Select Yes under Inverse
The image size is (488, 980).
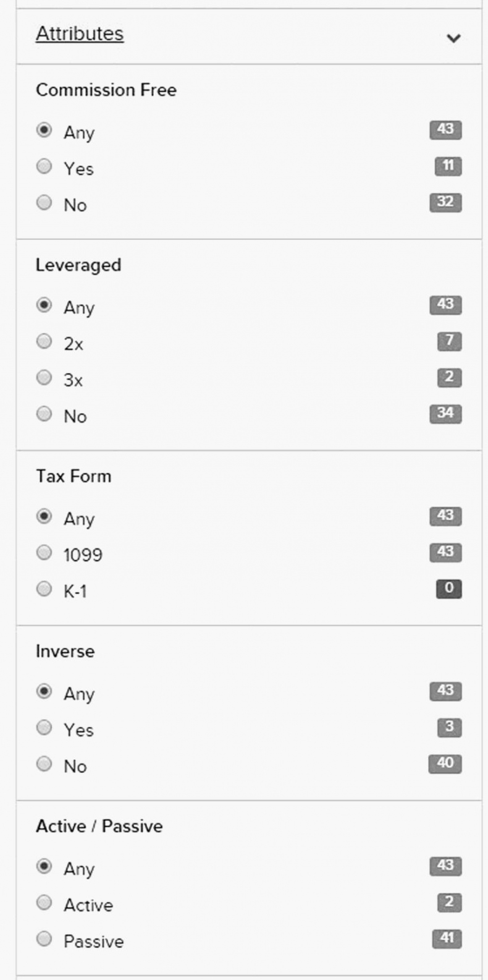point(44,728)
